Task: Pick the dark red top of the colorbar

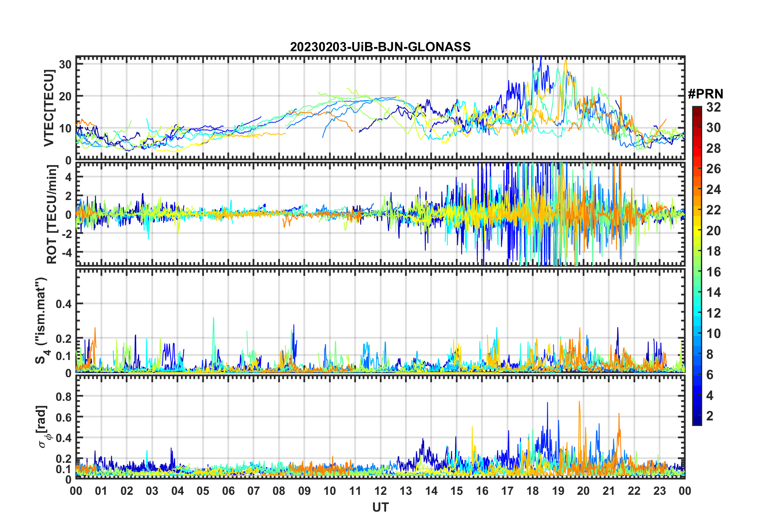Action: pos(697,109)
